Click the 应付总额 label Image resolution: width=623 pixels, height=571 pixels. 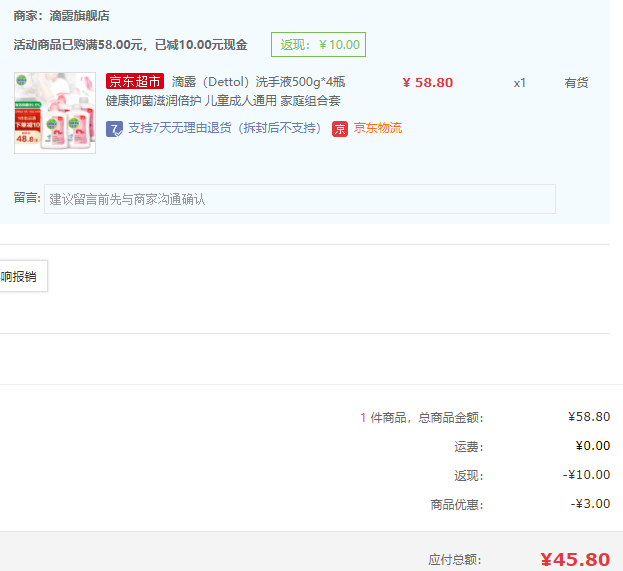455,560
